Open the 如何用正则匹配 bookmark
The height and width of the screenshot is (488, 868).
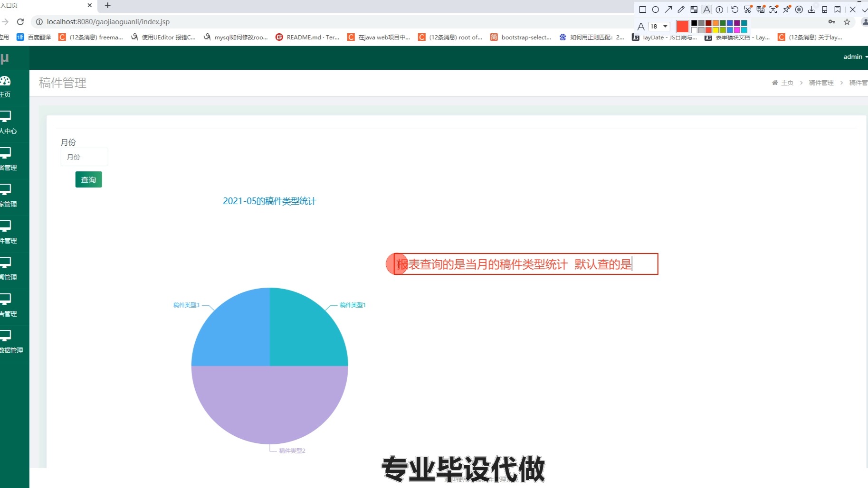[592, 37]
